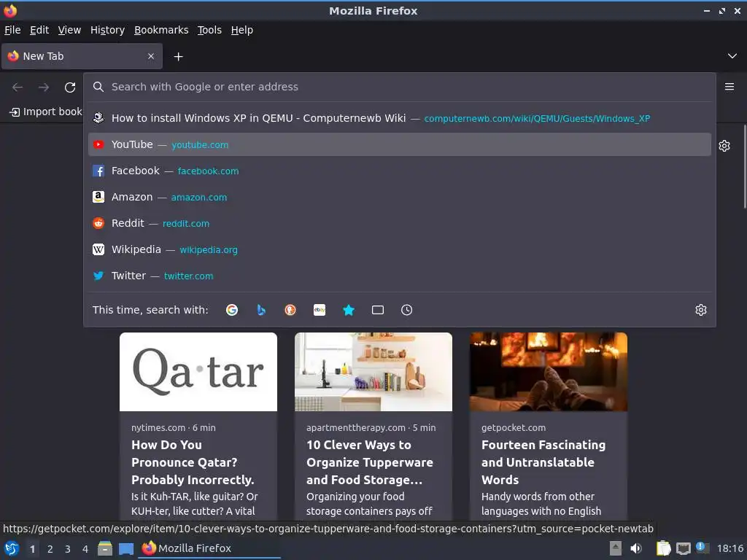This screenshot has width=747, height=560.
Task: Select Mozilla Firefox taskbar entry
Action: coord(209,548)
